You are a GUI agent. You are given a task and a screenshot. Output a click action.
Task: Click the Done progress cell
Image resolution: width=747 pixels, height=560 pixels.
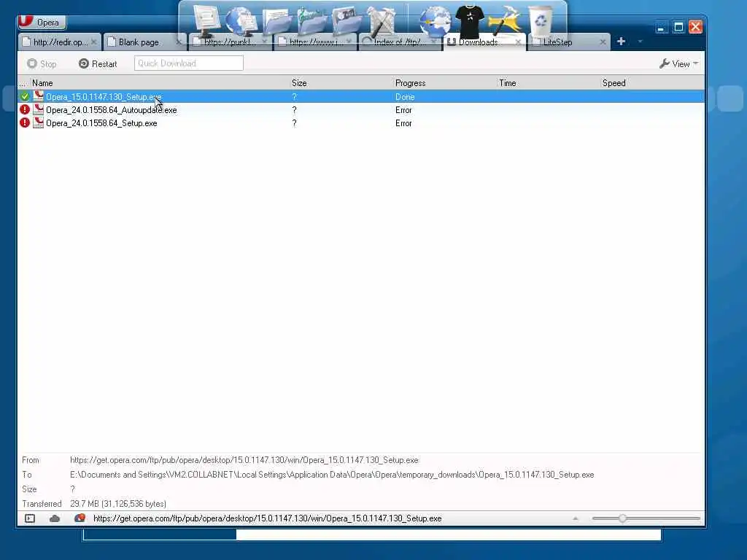tap(405, 97)
